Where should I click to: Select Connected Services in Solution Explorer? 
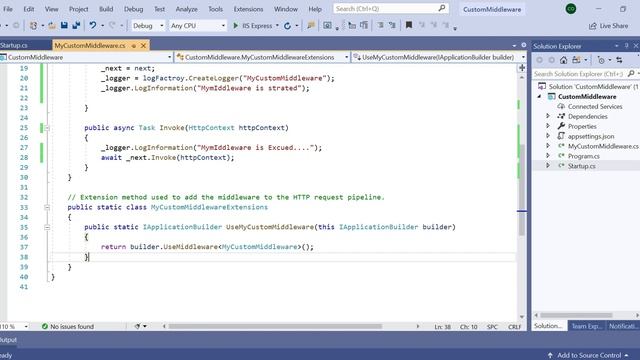pyautogui.click(x=595, y=106)
